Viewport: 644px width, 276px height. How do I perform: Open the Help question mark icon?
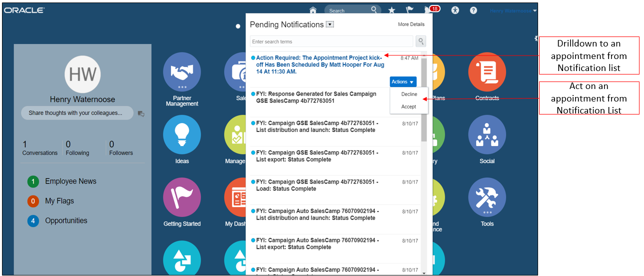473,10
